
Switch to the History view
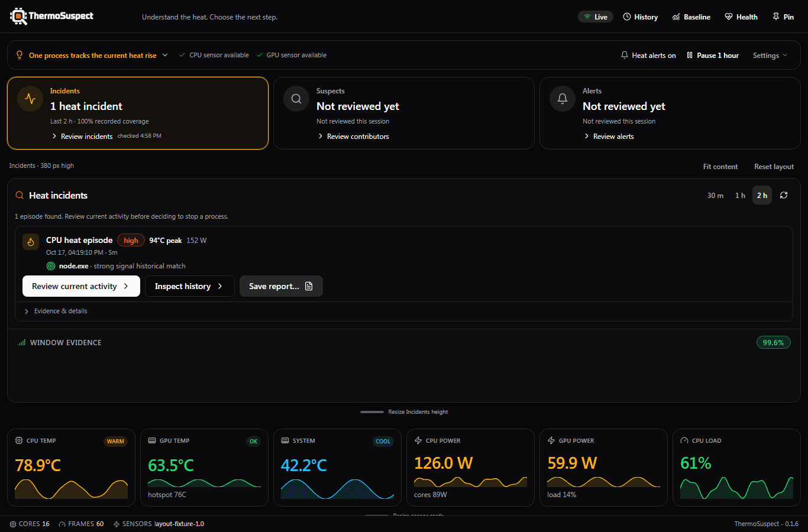coord(641,17)
